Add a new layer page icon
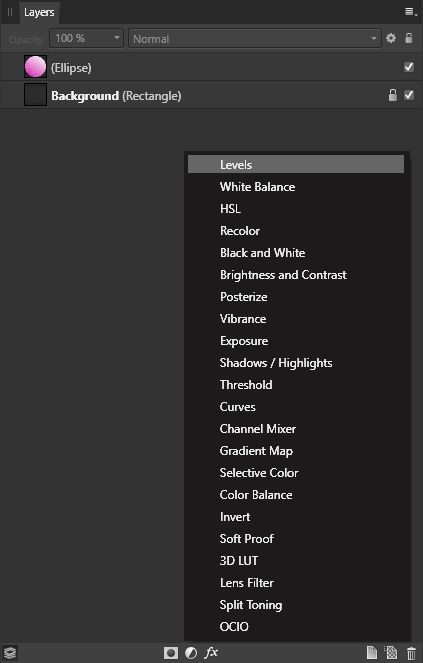Screen dimensions: 423x663 [371, 653]
